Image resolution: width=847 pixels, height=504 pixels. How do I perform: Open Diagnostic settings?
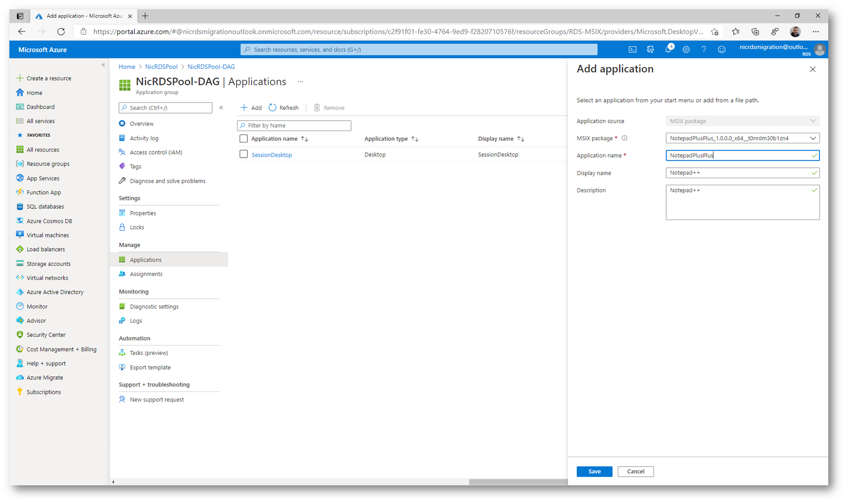tap(149, 306)
